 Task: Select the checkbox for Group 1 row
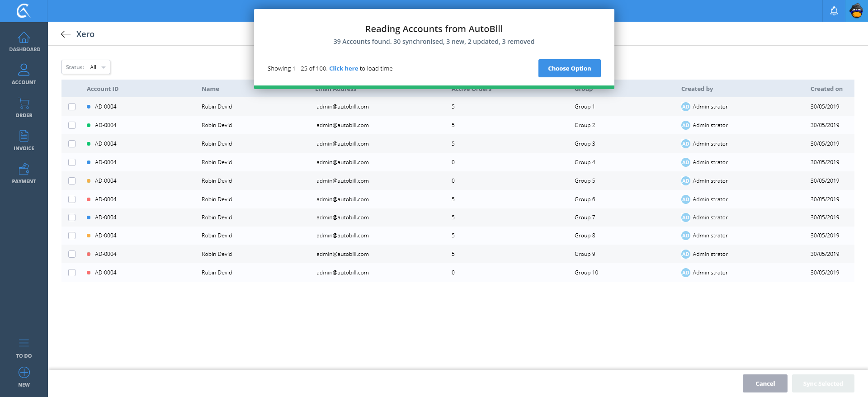(72, 107)
